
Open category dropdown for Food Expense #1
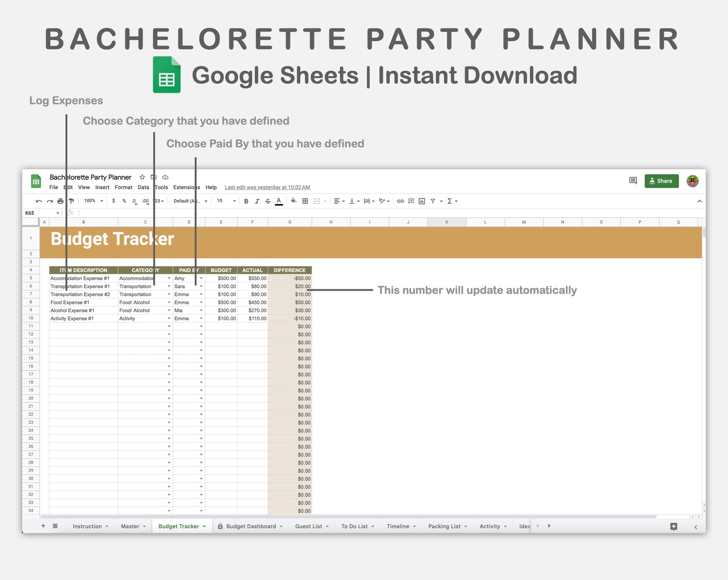click(169, 303)
